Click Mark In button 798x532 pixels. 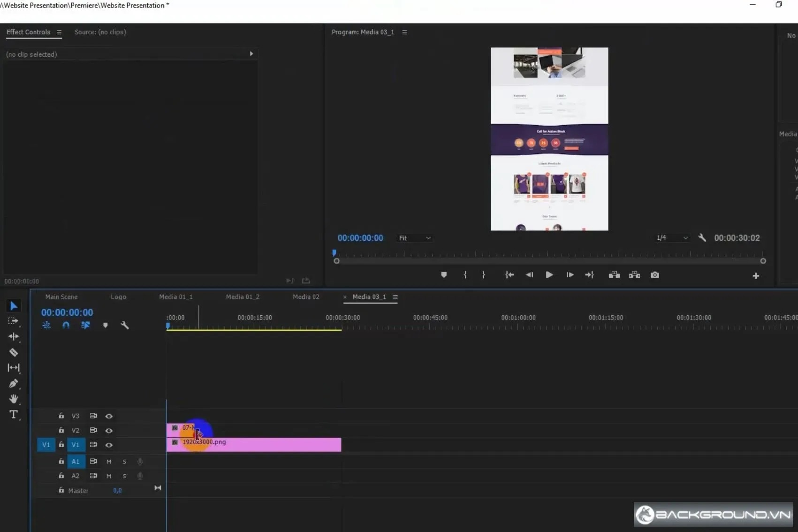point(465,275)
